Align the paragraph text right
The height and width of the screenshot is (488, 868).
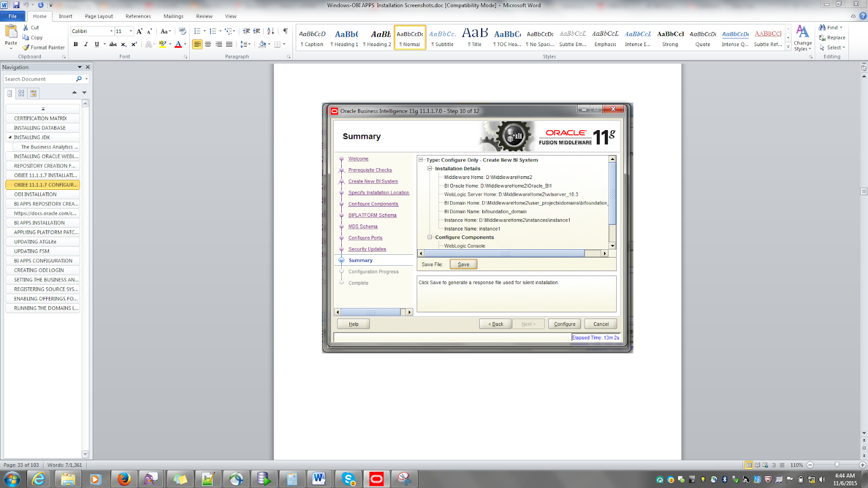(219, 44)
